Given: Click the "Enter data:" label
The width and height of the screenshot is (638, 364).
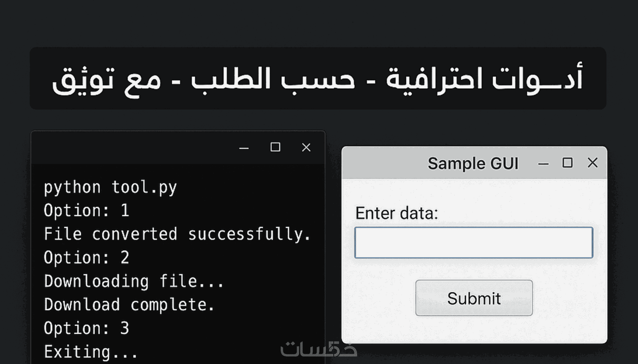Looking at the screenshot, I should 397,213.
